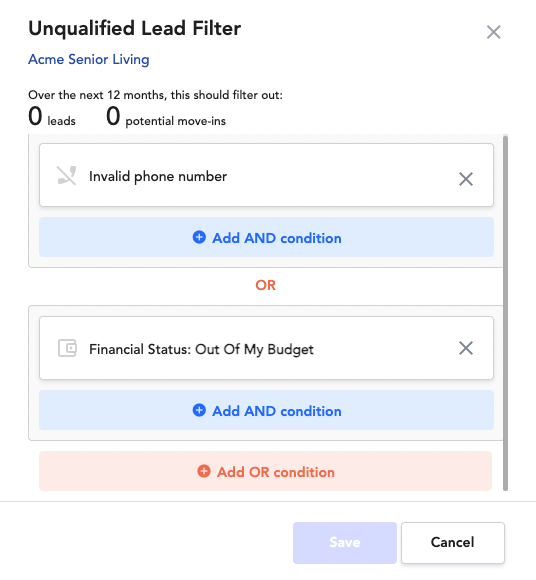Select the Financial Status: Out Of My Budget text
This screenshot has width=536, height=580.
pos(201,350)
